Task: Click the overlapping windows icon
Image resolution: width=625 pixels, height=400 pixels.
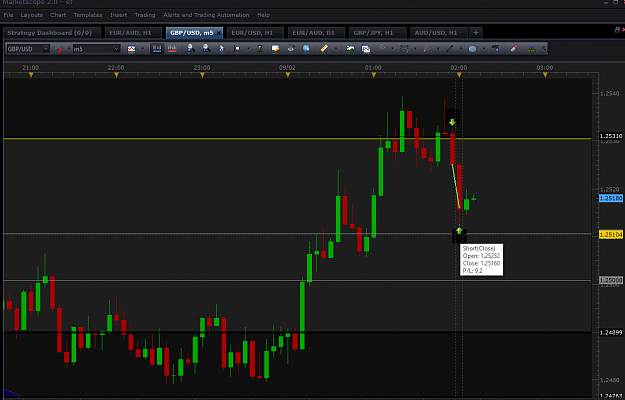Action: pos(366,49)
